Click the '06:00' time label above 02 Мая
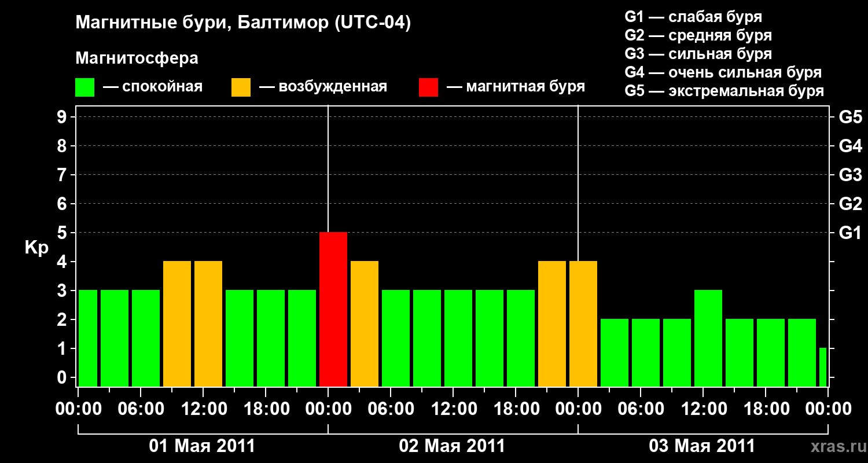 point(391,409)
